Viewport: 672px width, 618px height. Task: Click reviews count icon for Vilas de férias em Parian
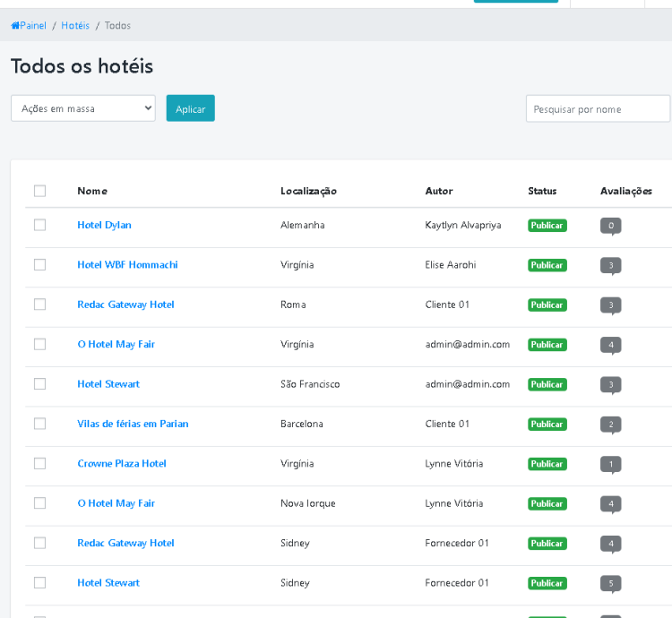(x=611, y=425)
